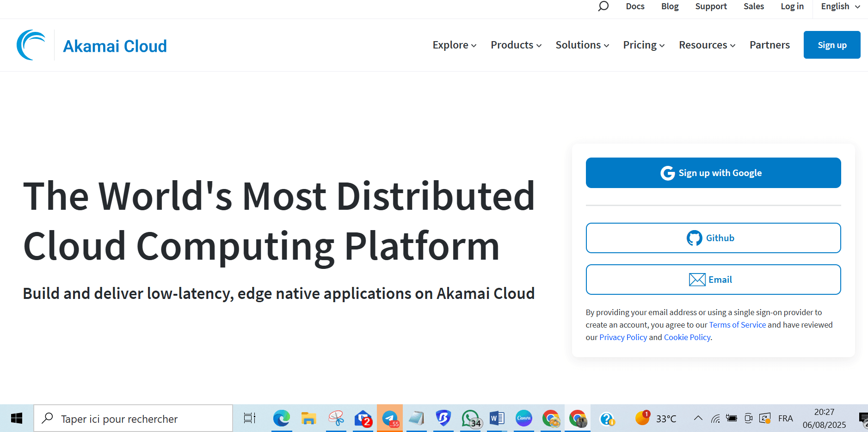Click the FRA input language indicator
The width and height of the screenshot is (868, 432).
(785, 419)
